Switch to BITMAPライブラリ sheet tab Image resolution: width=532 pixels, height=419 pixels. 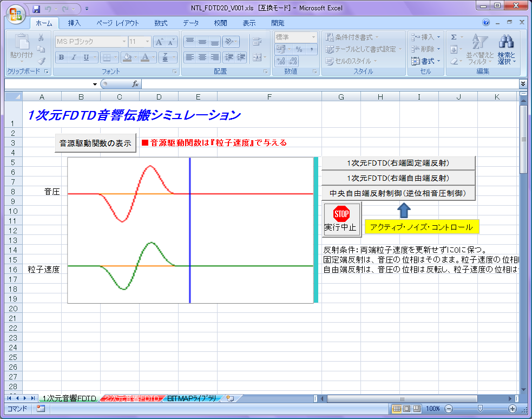tap(192, 398)
